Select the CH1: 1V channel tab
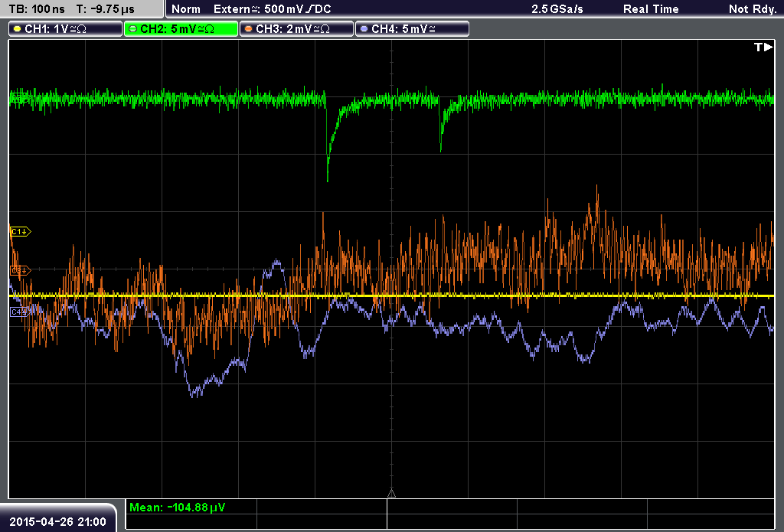Screen dimensions: 784x532 point(66,29)
